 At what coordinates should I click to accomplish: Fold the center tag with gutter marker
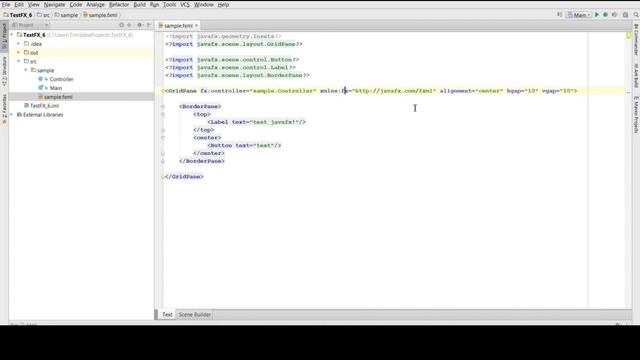(163, 138)
